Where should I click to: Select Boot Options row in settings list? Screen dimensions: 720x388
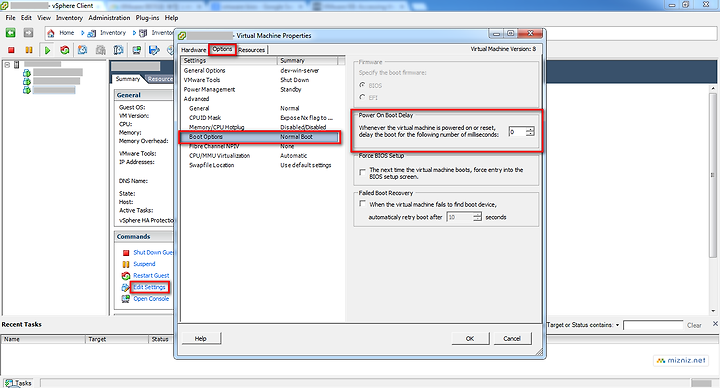[260, 137]
